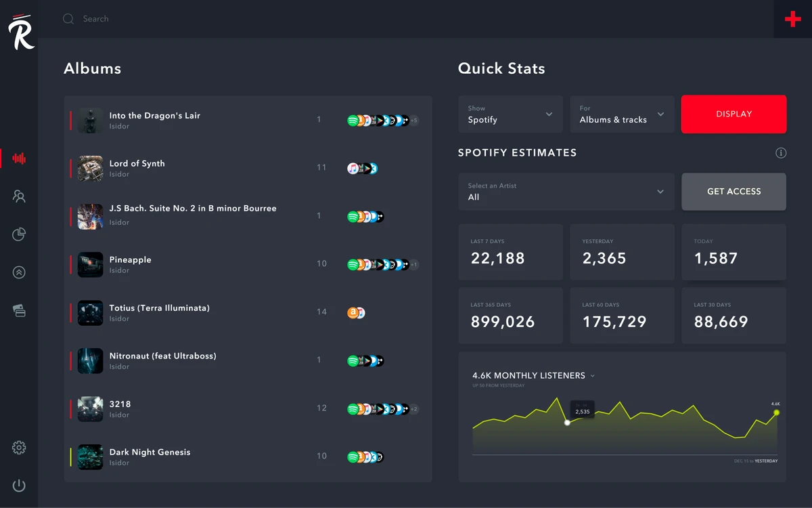Click Spotify icon on Nitronaut row
This screenshot has width=812, height=508.
click(x=353, y=361)
